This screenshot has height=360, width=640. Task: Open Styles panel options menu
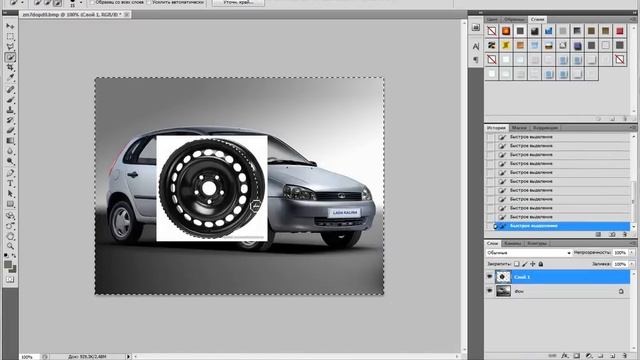click(633, 19)
